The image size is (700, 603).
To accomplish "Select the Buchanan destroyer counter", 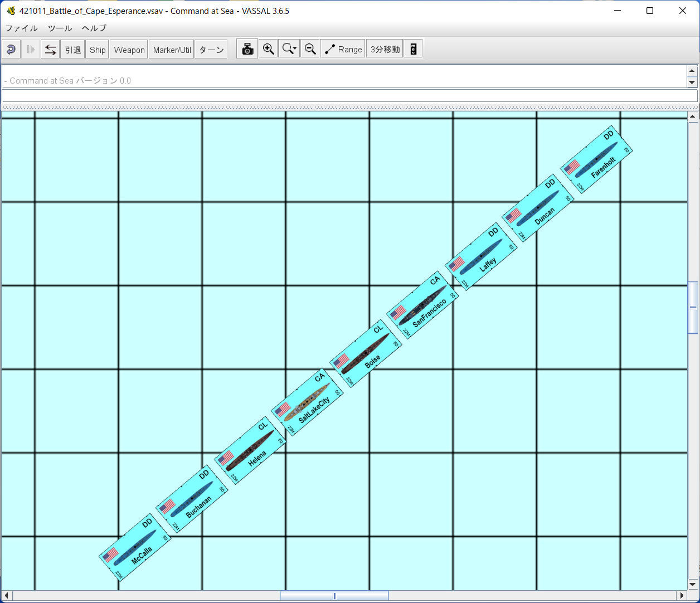I will 192,499.
